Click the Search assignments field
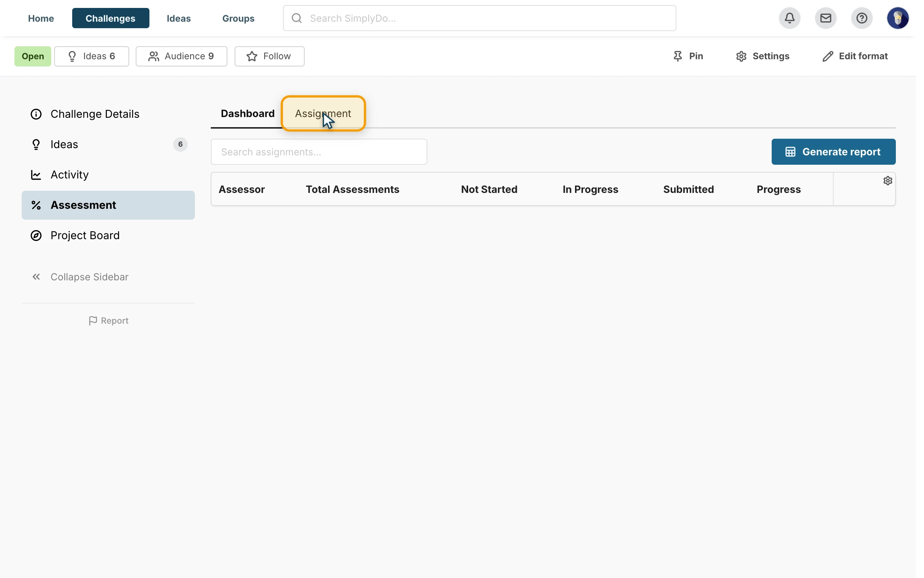 [319, 152]
